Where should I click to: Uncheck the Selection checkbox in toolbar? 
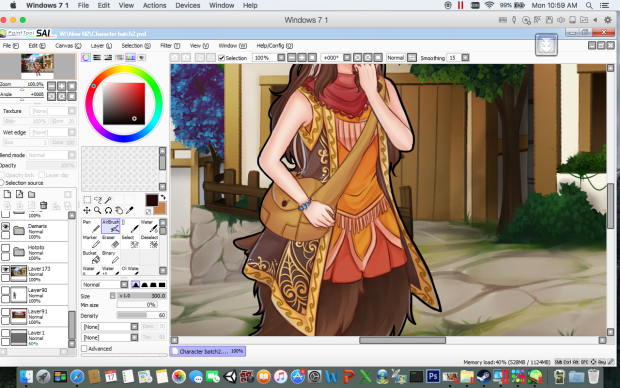(221, 58)
